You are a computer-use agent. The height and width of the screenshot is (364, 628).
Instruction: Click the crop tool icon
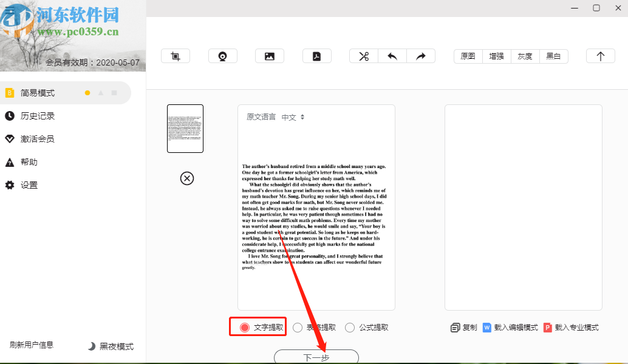[176, 56]
